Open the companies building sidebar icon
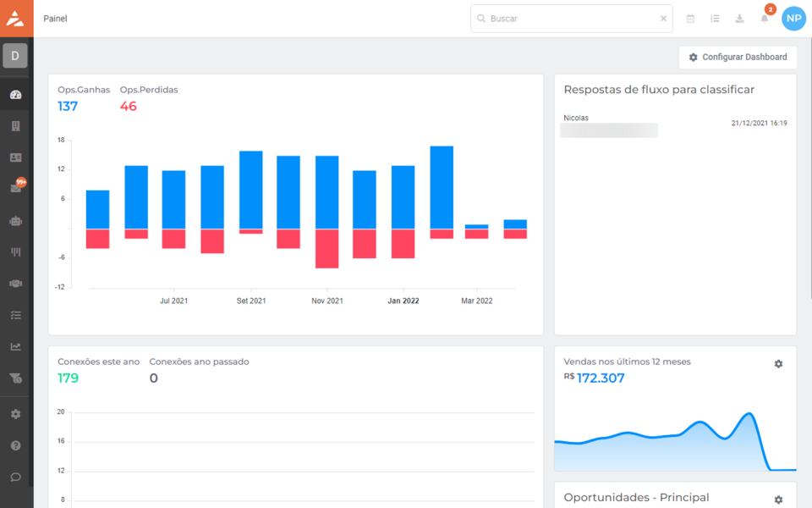This screenshot has width=812, height=508. click(x=15, y=126)
